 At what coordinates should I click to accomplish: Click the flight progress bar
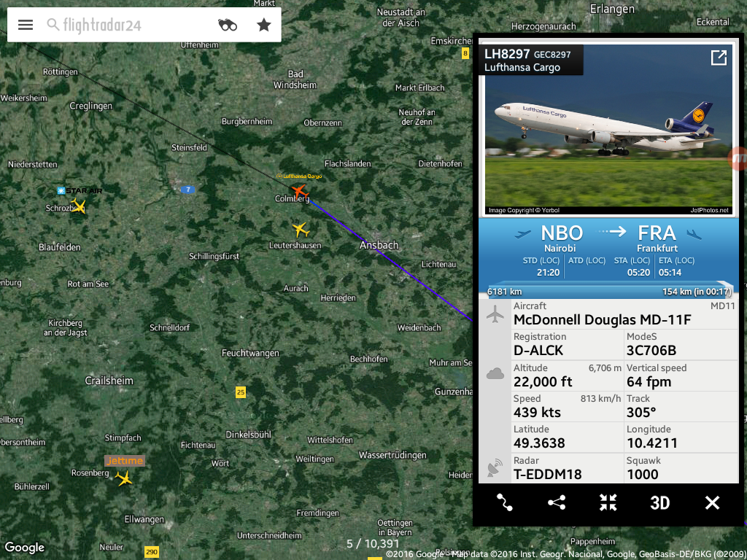pos(608,292)
